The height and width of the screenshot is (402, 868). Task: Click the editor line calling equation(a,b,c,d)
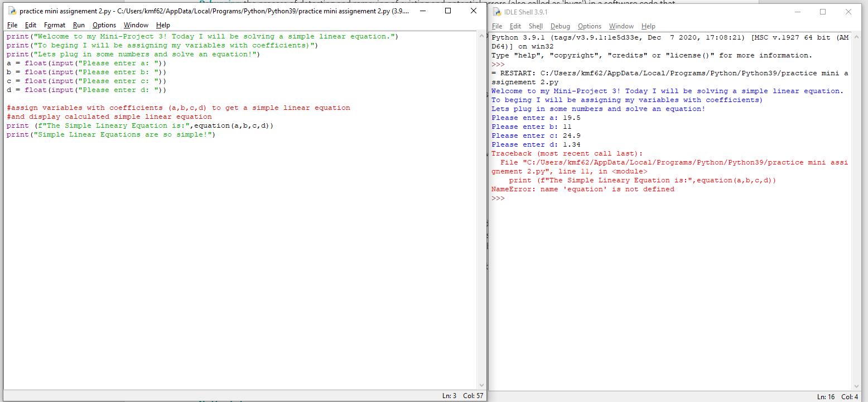click(x=139, y=125)
